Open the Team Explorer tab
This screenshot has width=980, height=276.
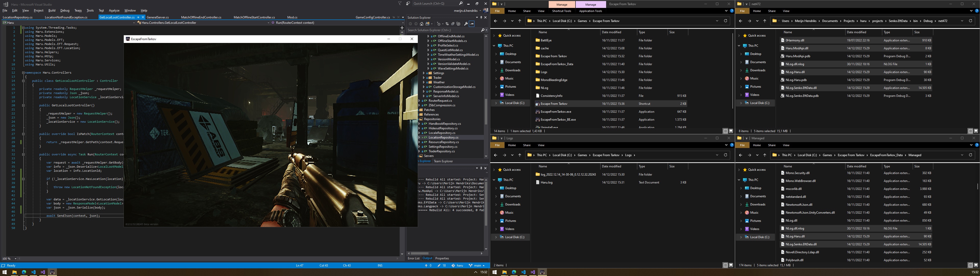point(443,161)
